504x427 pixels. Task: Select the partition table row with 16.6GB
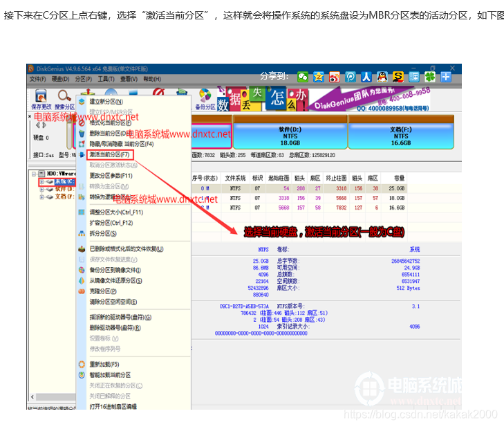(299, 208)
